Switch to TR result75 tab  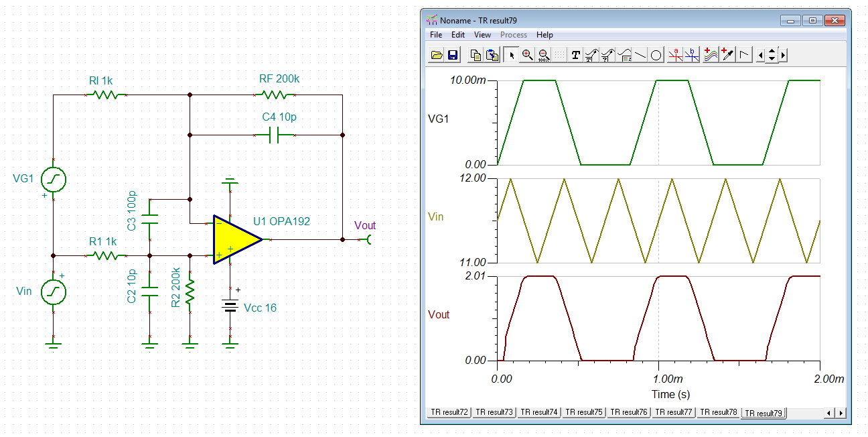[x=584, y=412]
